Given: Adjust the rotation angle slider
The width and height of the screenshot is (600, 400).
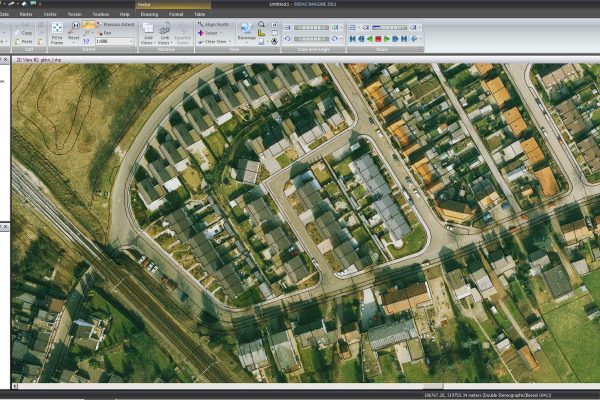Looking at the screenshot, I should 311,39.
